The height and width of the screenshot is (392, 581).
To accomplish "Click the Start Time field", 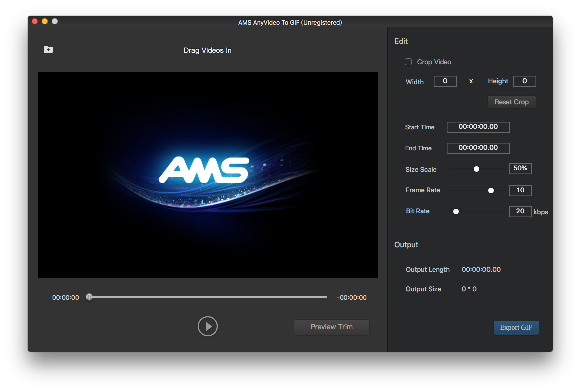I will pyautogui.click(x=478, y=127).
